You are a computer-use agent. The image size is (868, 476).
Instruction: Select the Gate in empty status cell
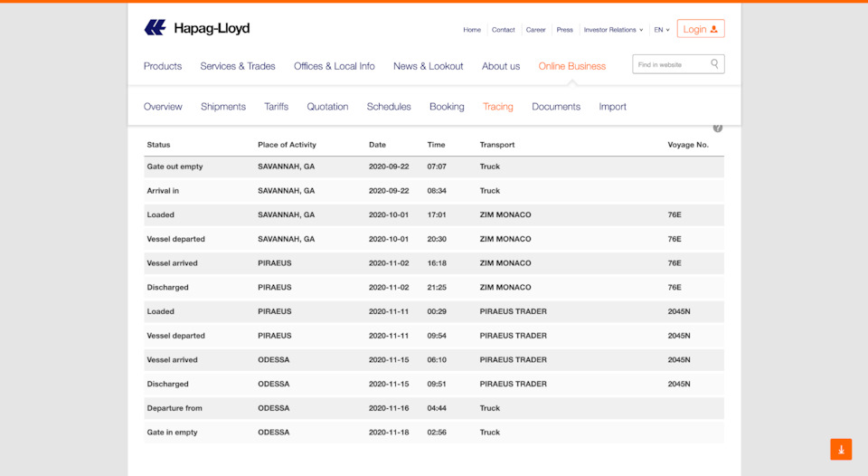(172, 433)
